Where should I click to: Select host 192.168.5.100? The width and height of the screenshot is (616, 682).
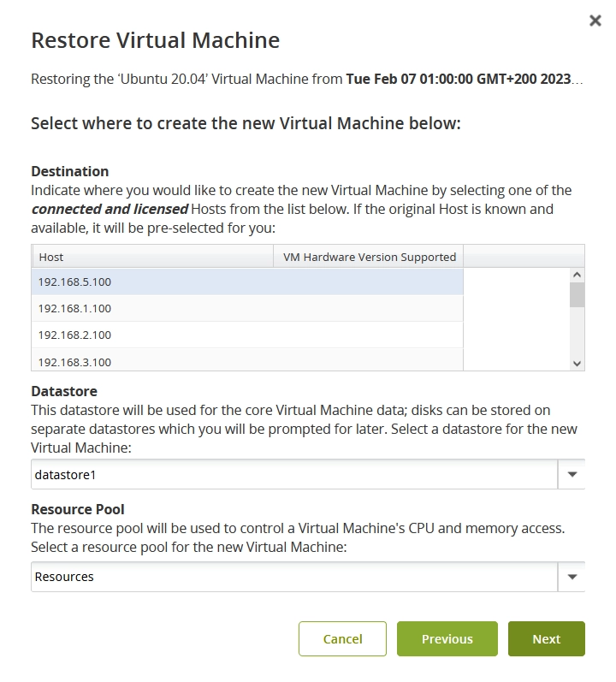click(x=247, y=282)
